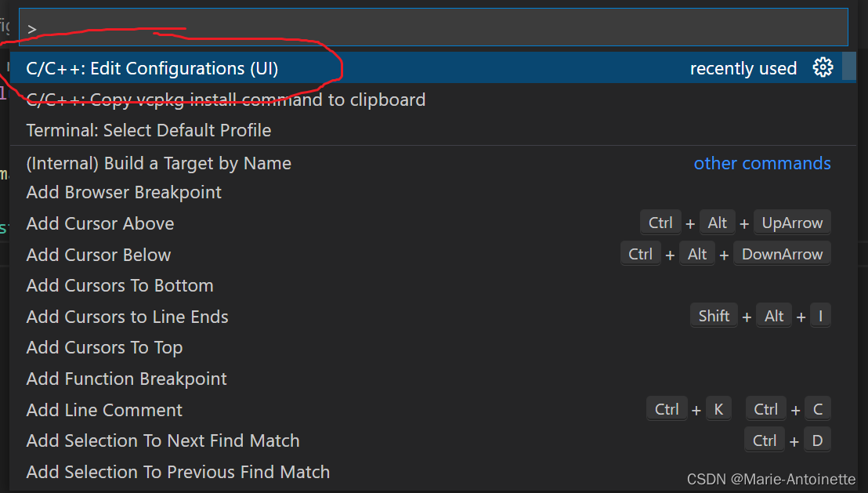Run the "Add Cursor Above" command

[99, 223]
